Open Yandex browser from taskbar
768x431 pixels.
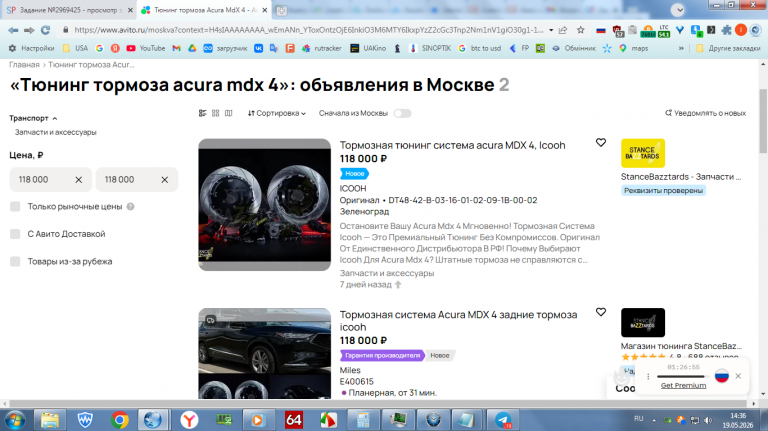point(189,420)
